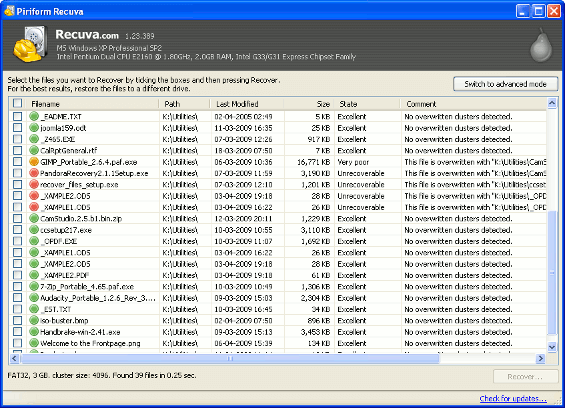Switch to advanced mode
The height and width of the screenshot is (408, 565).
click(506, 84)
